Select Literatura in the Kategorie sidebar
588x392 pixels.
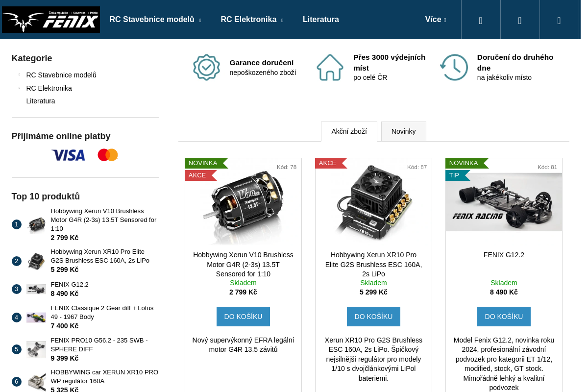41,101
